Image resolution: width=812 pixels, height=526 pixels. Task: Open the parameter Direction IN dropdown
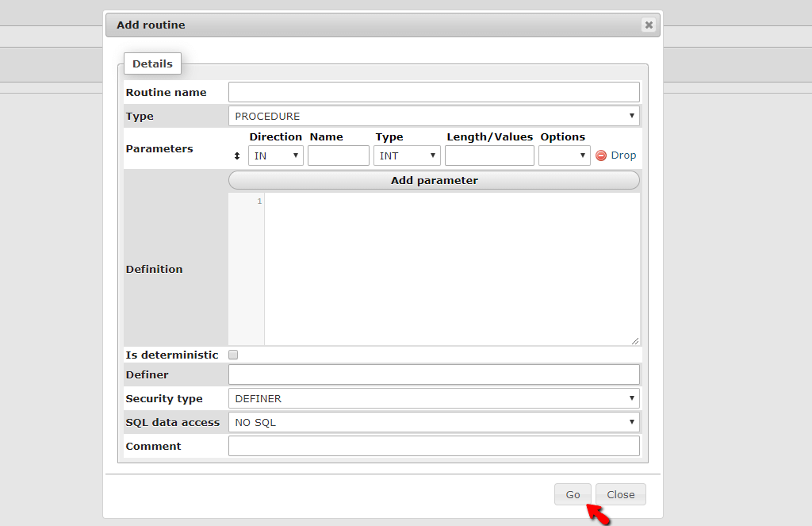point(275,155)
